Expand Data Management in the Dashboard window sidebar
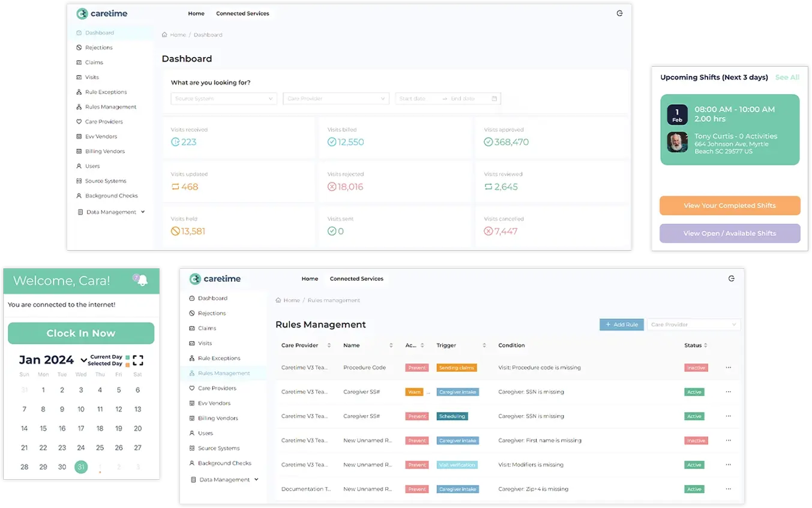Viewport: 812px width, 508px height. pyautogui.click(x=112, y=212)
